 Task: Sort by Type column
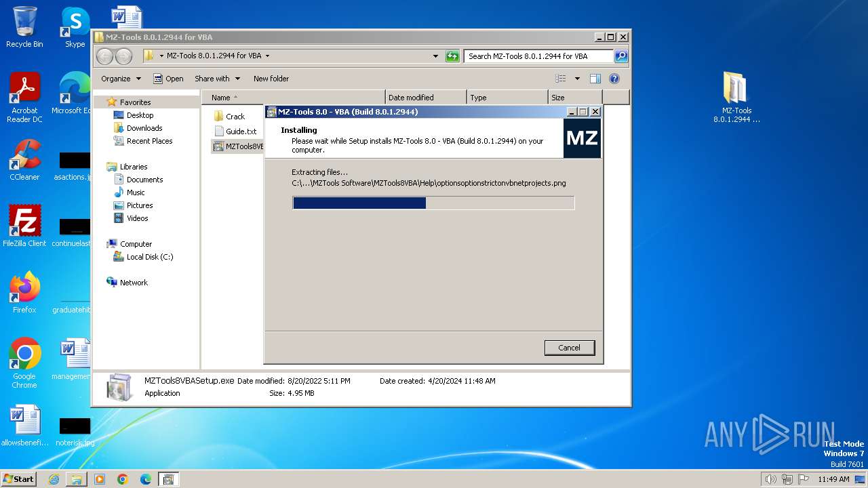tap(507, 98)
